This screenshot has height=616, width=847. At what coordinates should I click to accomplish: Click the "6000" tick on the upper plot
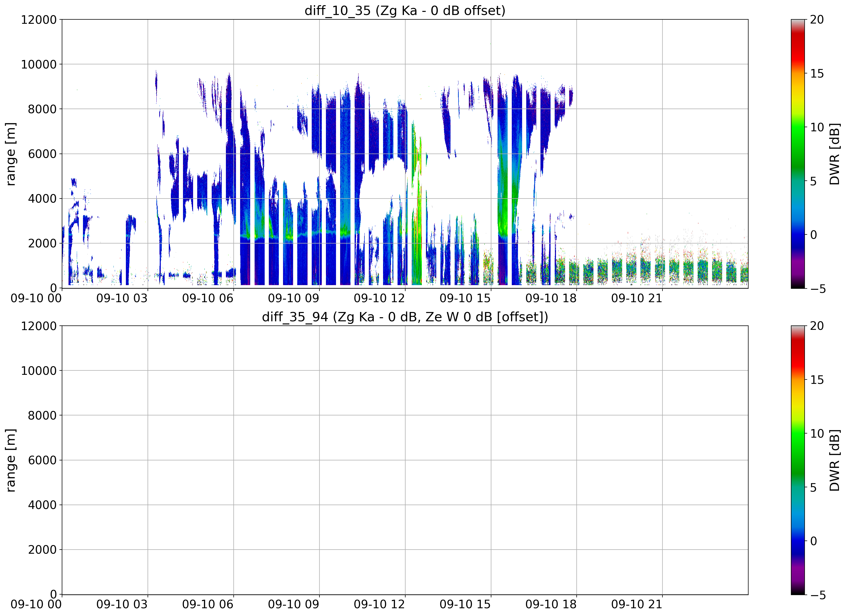(x=42, y=154)
